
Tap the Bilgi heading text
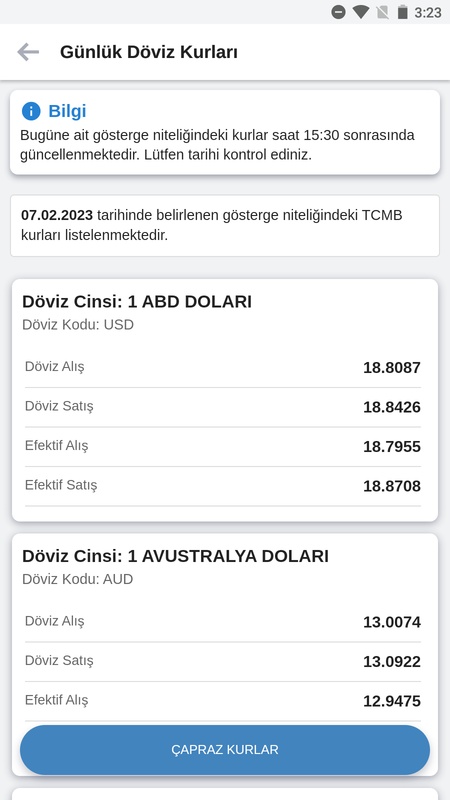point(67,111)
